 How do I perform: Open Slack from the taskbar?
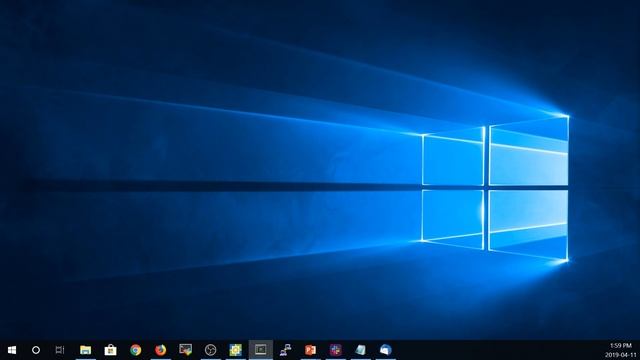[336, 350]
